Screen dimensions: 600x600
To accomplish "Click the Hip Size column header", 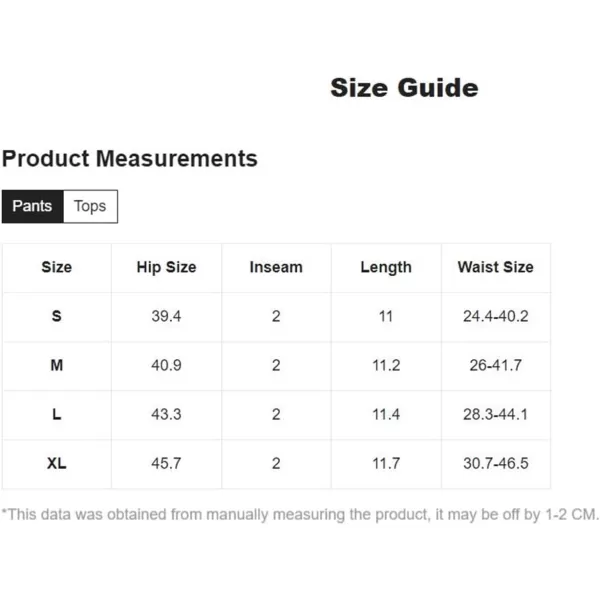I will 166,267.
